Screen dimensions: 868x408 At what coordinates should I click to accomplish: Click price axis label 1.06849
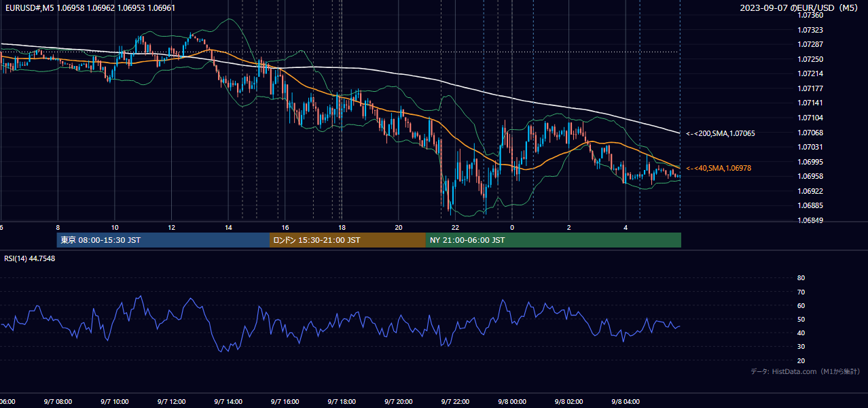[x=810, y=221]
